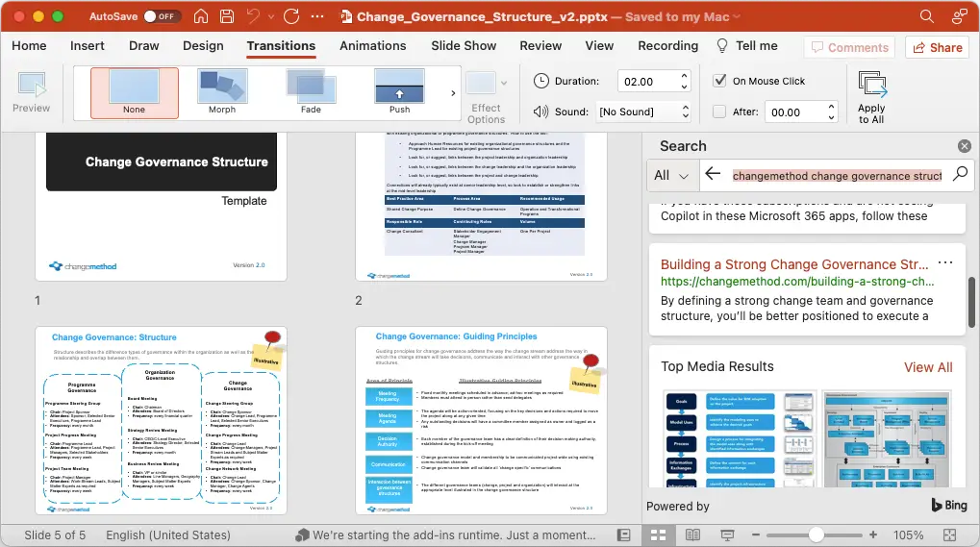Viewport: 980px width, 547px height.
Task: Open Reading View icon in status bar
Action: point(692,535)
